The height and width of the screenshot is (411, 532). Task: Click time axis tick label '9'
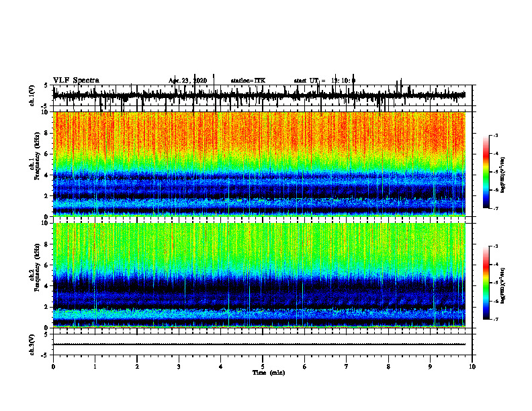[x=430, y=367]
